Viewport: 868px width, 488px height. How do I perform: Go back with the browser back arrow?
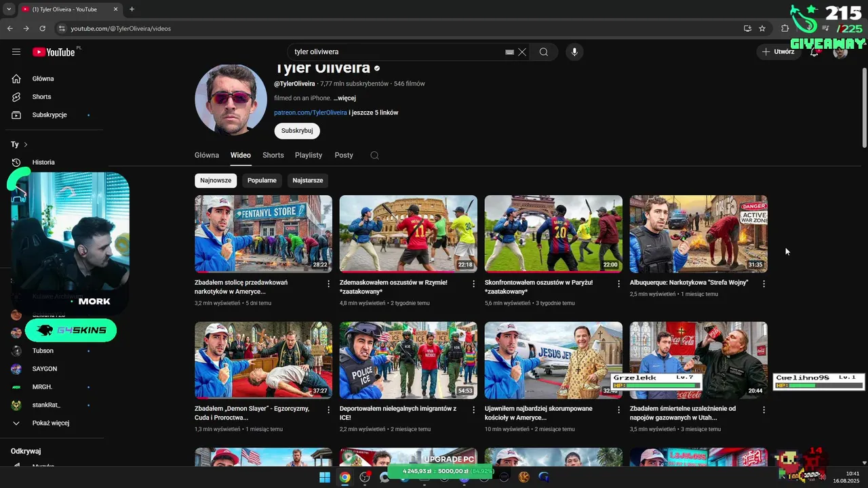click(x=9, y=28)
